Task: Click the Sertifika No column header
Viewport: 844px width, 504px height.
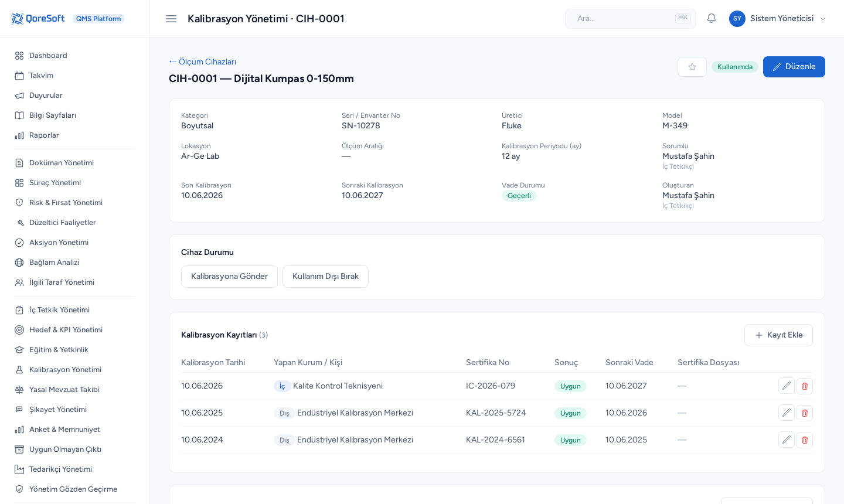Action: [488, 363]
